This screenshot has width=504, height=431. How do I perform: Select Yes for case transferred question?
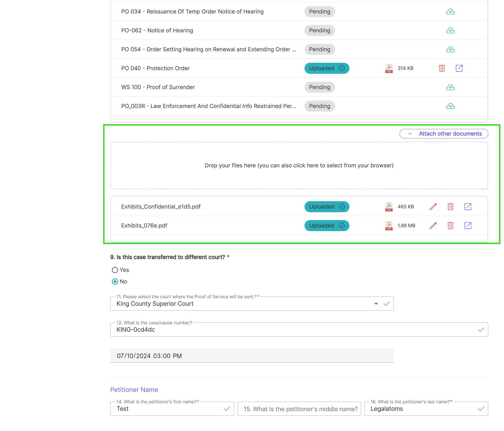click(115, 270)
